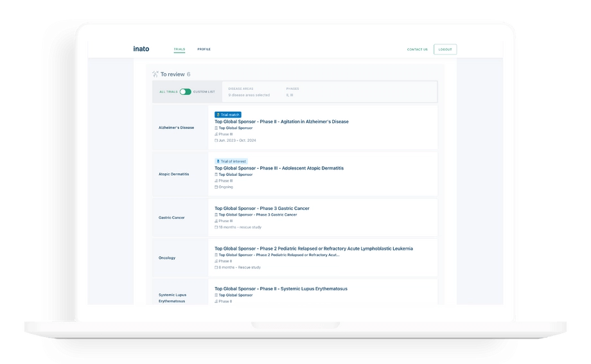This screenshot has height=364, width=591.
Task: Open Phase 3 Gastric Cancer trial title
Action: 262,209
